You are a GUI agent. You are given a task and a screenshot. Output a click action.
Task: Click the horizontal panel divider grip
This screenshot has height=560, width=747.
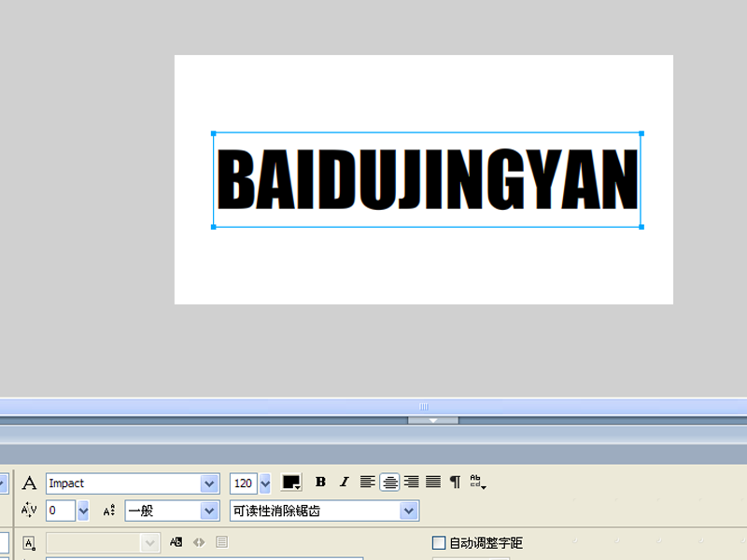[424, 407]
